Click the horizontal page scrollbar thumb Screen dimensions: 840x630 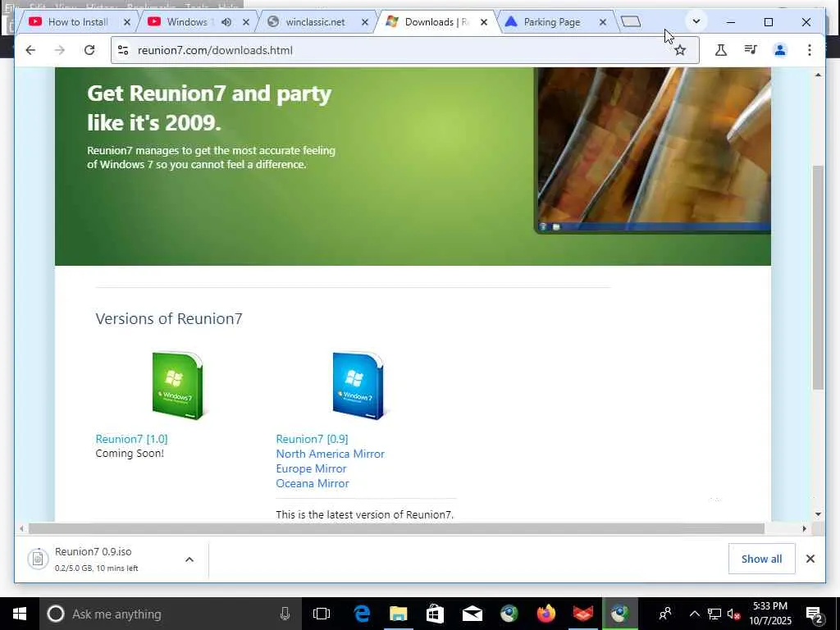pyautogui.click(x=396, y=528)
